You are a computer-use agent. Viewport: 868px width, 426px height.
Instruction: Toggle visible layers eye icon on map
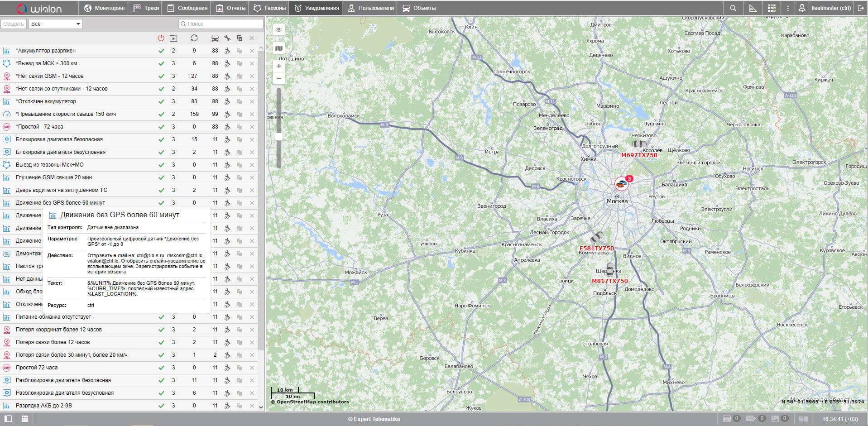(279, 29)
